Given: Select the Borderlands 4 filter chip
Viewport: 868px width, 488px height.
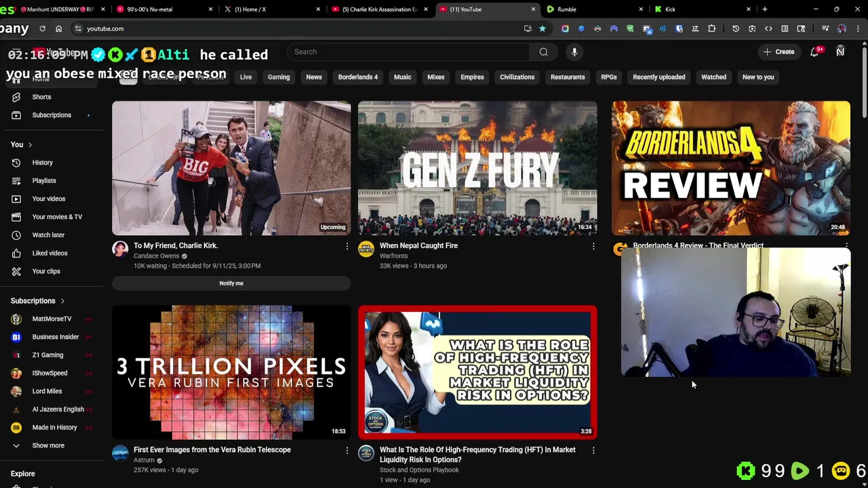Looking at the screenshot, I should (x=358, y=77).
